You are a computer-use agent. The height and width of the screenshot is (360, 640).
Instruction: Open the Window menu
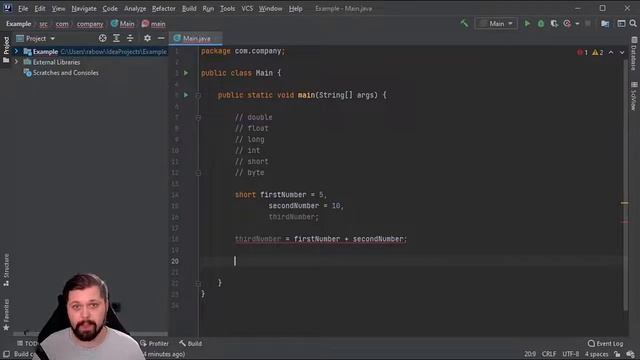coord(270,8)
